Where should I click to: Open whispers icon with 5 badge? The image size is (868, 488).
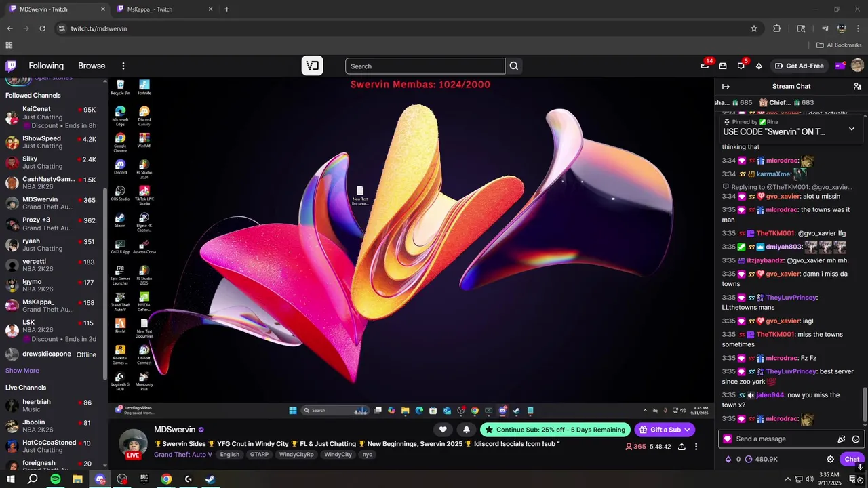pos(741,66)
